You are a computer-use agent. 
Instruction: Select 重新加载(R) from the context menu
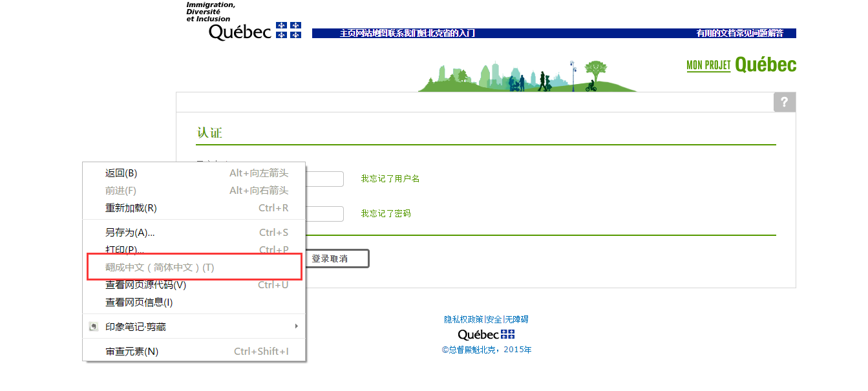tap(131, 208)
